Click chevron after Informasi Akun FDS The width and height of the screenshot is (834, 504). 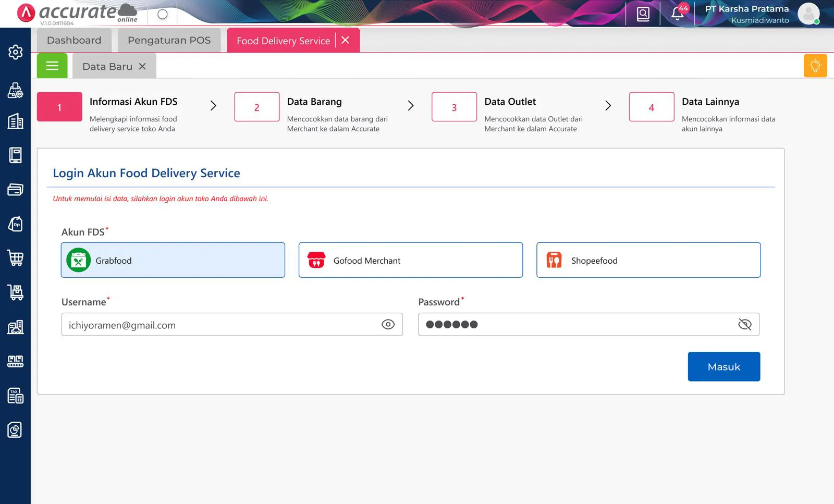click(213, 106)
